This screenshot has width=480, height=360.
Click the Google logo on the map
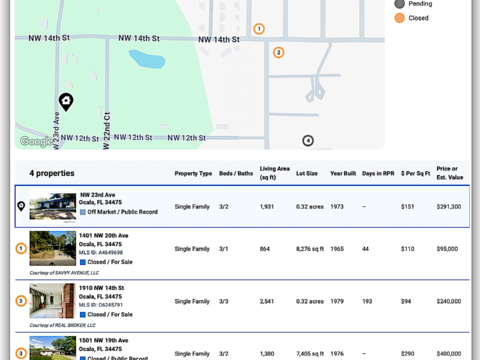(x=36, y=141)
